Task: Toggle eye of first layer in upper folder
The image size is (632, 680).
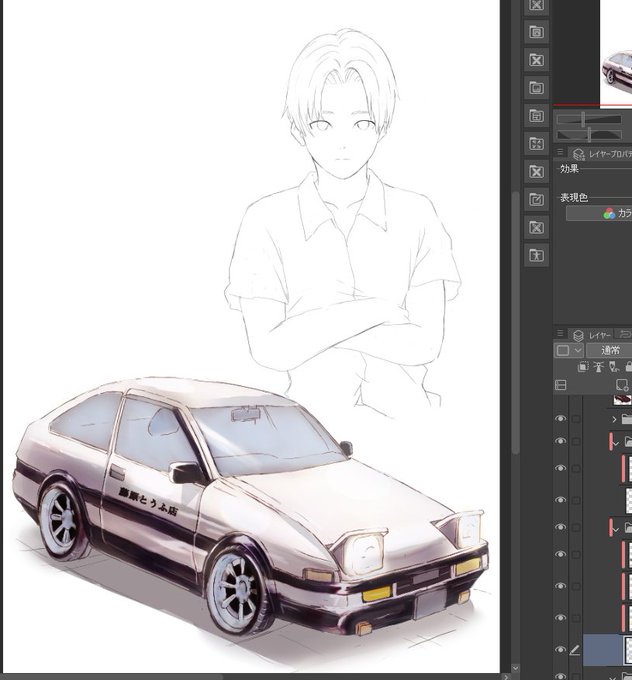Action: point(560,468)
